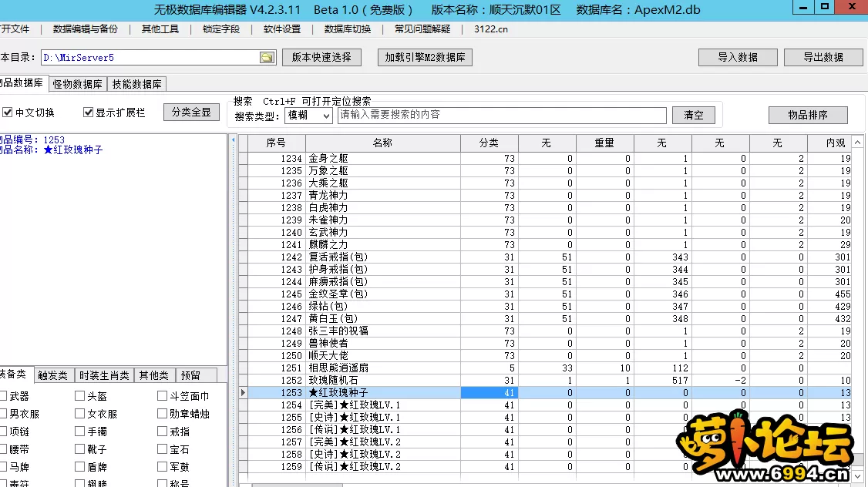Check the 斗笠面巾 category box
Screen dimensions: 868x487
tap(162, 396)
